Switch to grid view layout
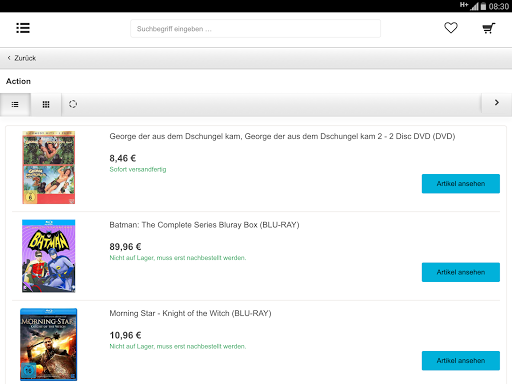This screenshot has width=512, height=384. click(x=46, y=105)
